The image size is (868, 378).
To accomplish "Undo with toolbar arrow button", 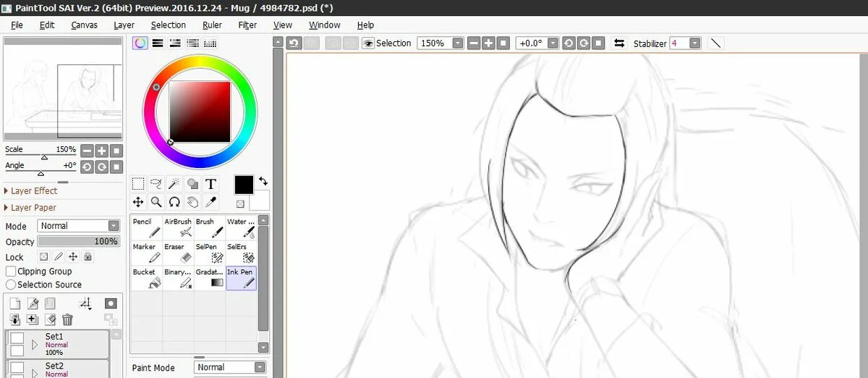I will (294, 43).
